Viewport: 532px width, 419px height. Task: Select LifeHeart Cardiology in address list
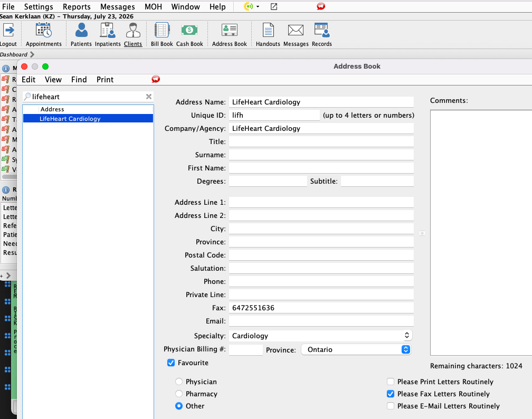coord(88,118)
